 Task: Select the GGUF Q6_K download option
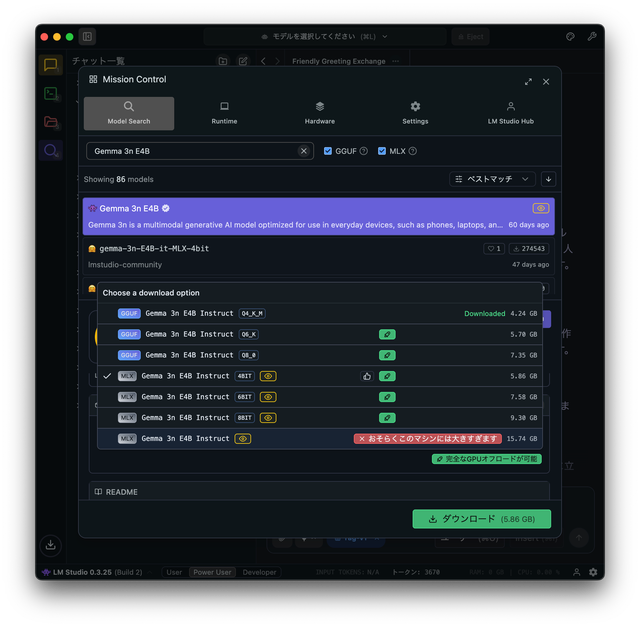tap(189, 334)
